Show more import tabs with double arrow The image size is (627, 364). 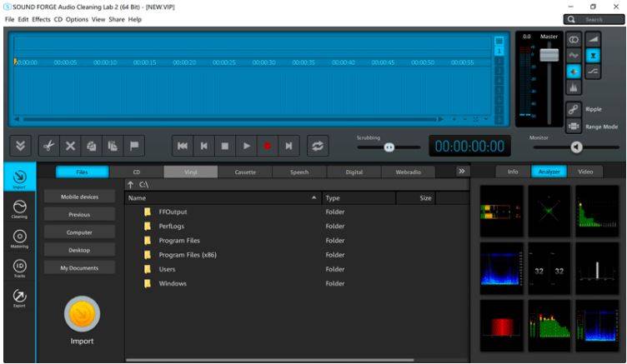coord(462,171)
